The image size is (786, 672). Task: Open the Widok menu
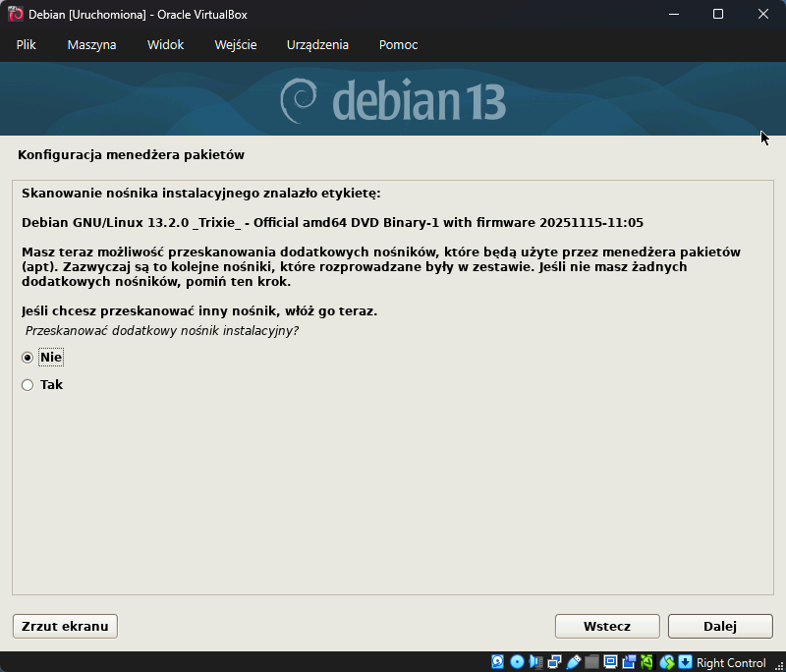[165, 45]
